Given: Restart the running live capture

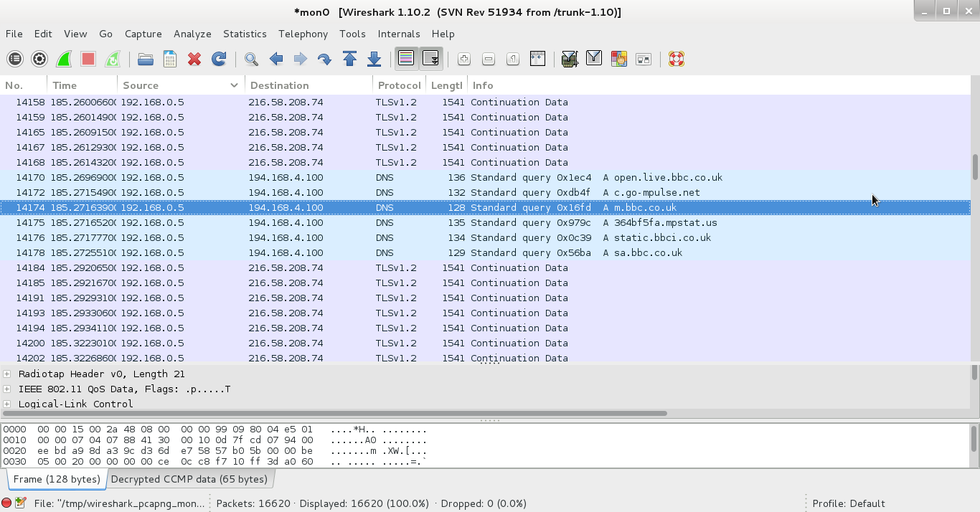Looking at the screenshot, I should [113, 59].
